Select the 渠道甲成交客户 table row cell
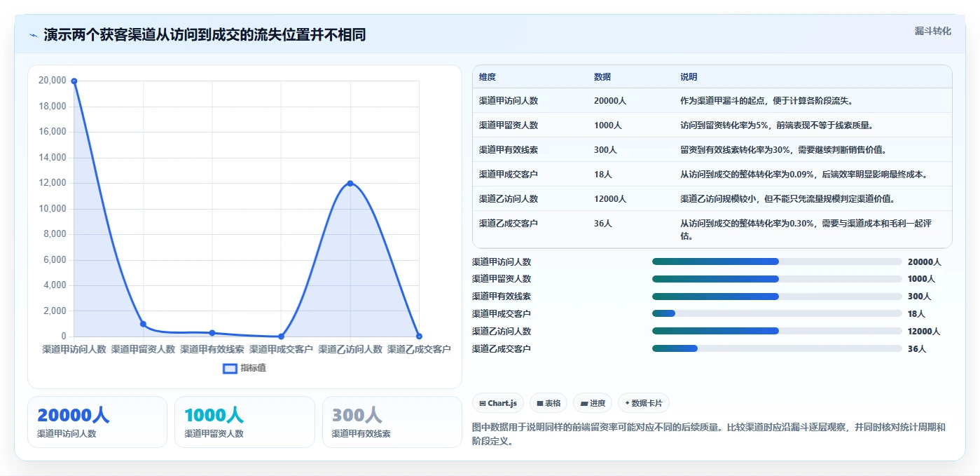980x476 pixels. click(509, 175)
